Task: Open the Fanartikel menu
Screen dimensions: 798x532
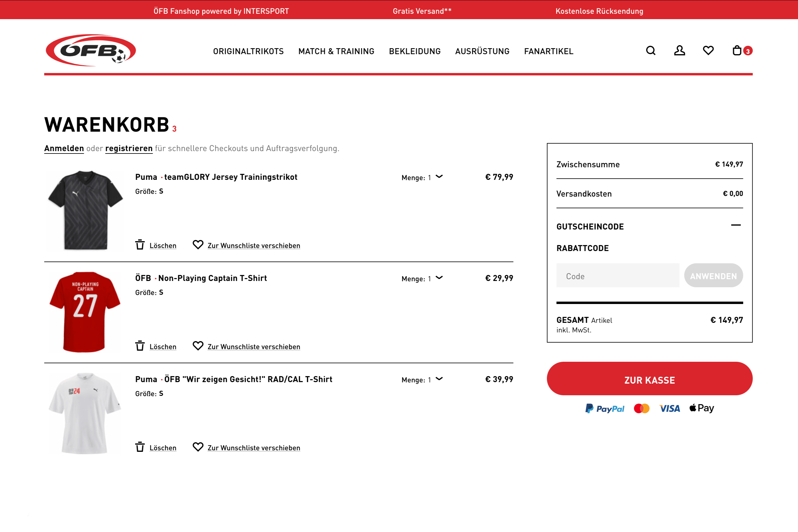Action: pos(549,51)
